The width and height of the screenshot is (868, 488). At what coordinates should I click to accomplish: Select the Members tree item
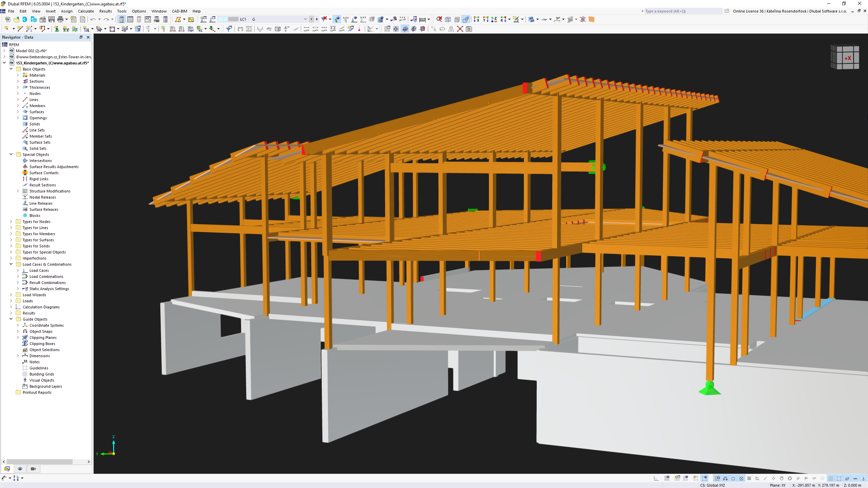[x=38, y=105]
